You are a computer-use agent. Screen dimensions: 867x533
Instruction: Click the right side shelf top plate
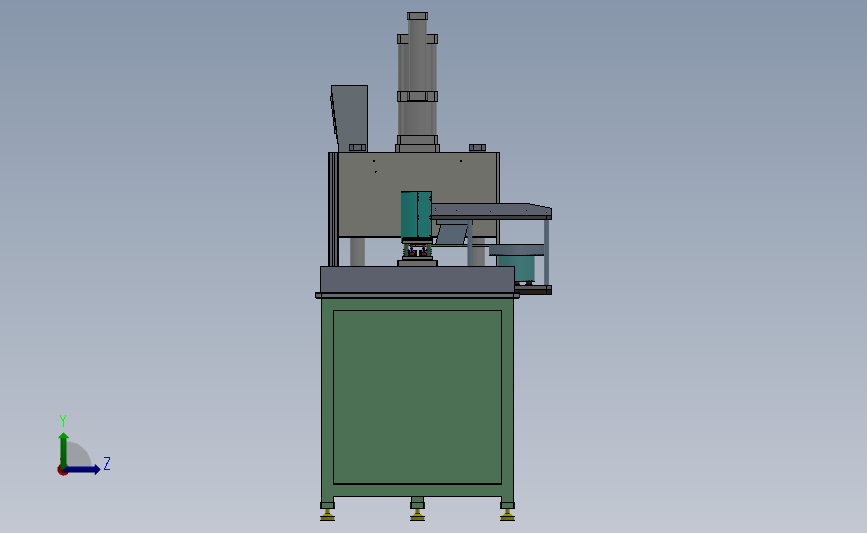[491, 211]
